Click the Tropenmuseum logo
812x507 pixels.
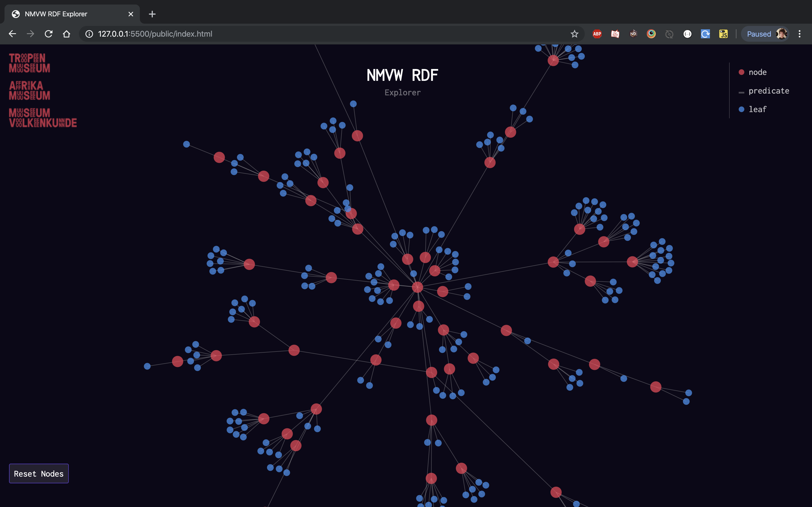click(x=30, y=63)
